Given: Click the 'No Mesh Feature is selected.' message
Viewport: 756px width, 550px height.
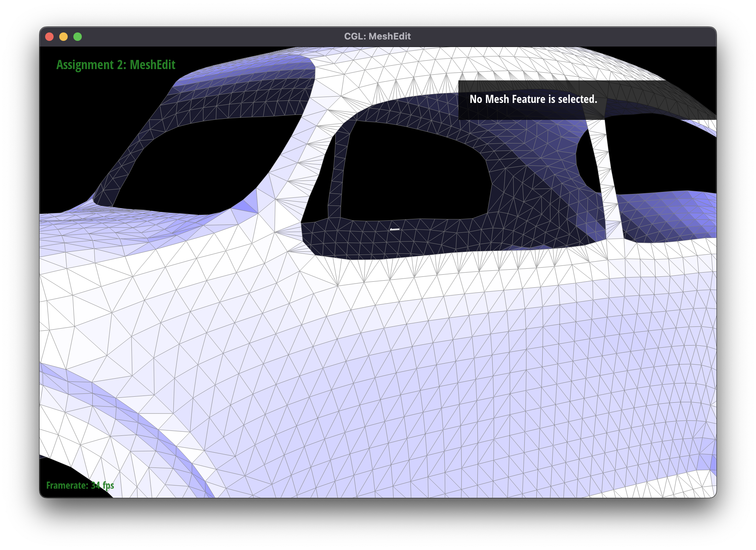Looking at the screenshot, I should click(x=533, y=99).
